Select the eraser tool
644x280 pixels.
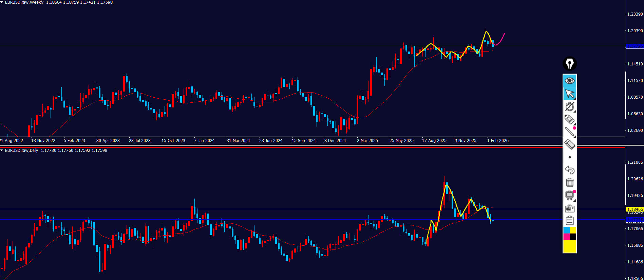570,144
